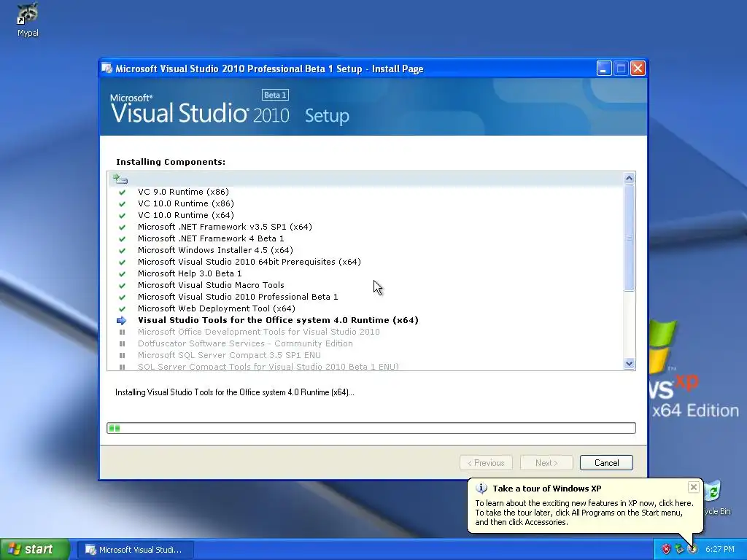The height and width of the screenshot is (560, 747).
Task: Click the network connection tray icon
Action: point(679,549)
